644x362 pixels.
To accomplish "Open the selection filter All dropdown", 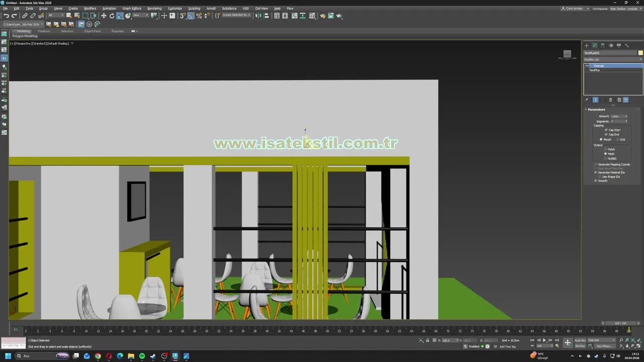I will click(56, 16).
